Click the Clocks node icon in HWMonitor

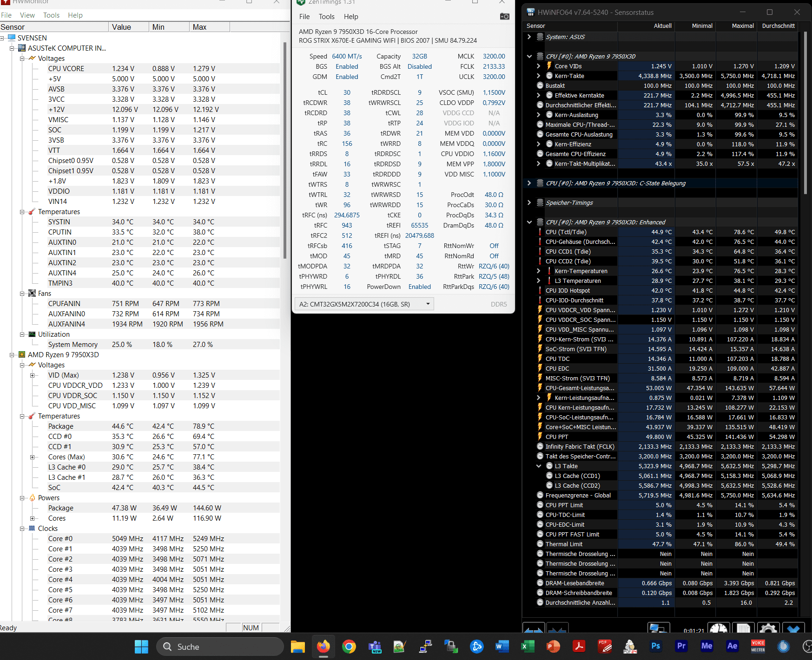[32, 528]
